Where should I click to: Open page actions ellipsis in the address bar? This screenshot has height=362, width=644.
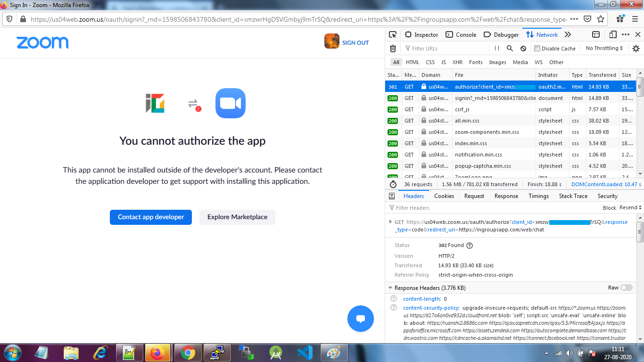coord(574,19)
